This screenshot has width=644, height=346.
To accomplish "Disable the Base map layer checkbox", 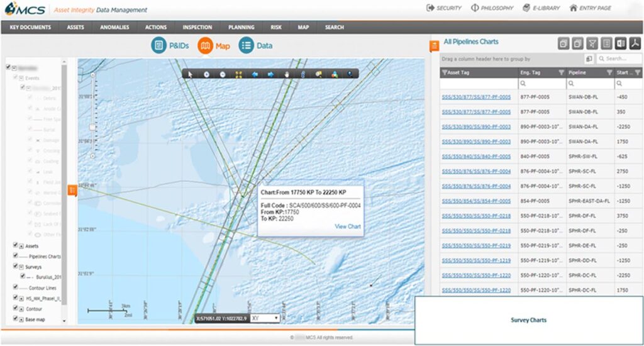I will click(x=16, y=320).
